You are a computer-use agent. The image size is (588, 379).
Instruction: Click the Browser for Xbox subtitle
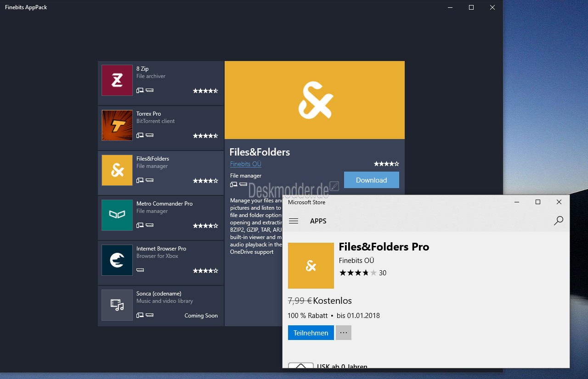pos(158,256)
